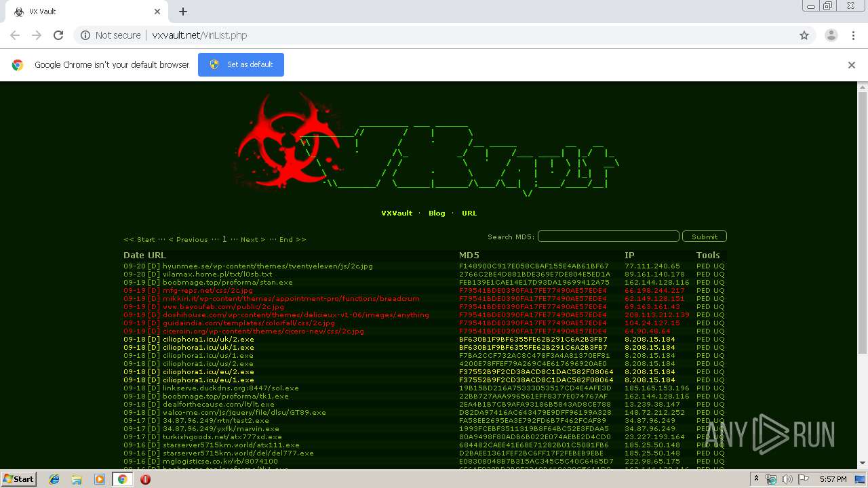Screen dimensions: 868x488
Task: Open the linkserve.duckdns.org:8447/sol.exe entry
Action: [231, 388]
